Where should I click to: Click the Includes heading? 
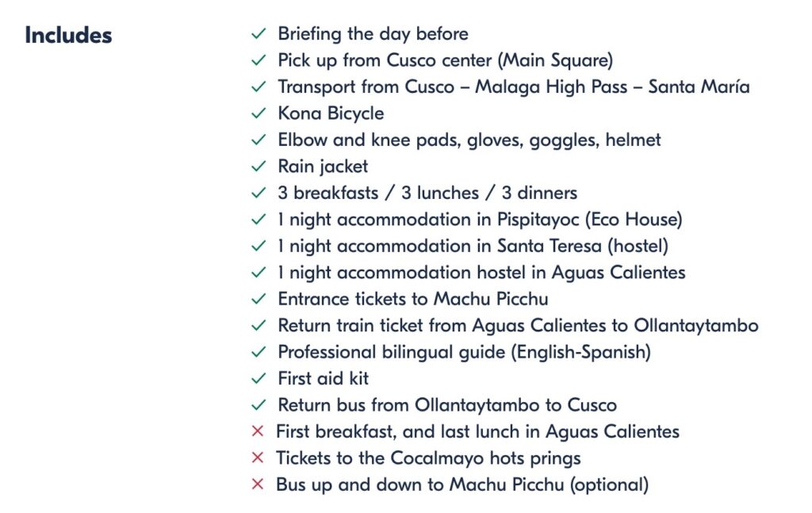[68, 36]
